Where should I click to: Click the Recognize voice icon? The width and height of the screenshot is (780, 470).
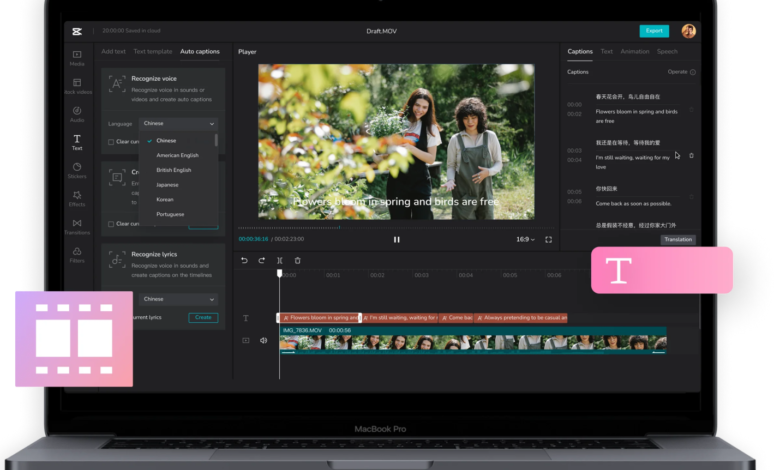(117, 84)
